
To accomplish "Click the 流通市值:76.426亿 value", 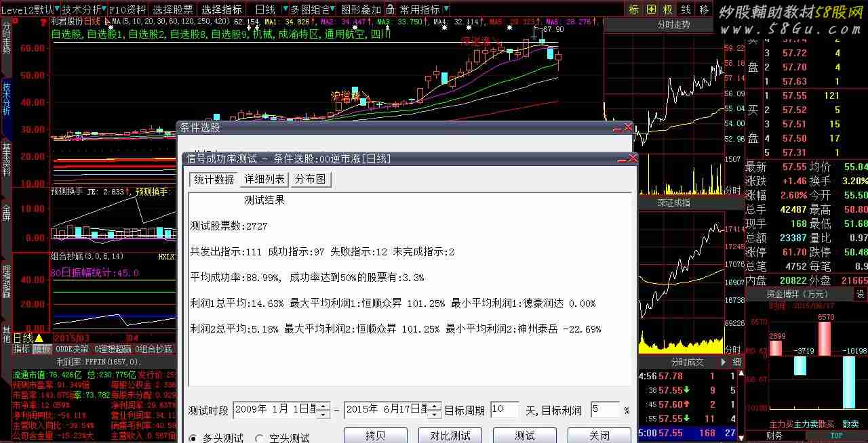I will 47,375.
